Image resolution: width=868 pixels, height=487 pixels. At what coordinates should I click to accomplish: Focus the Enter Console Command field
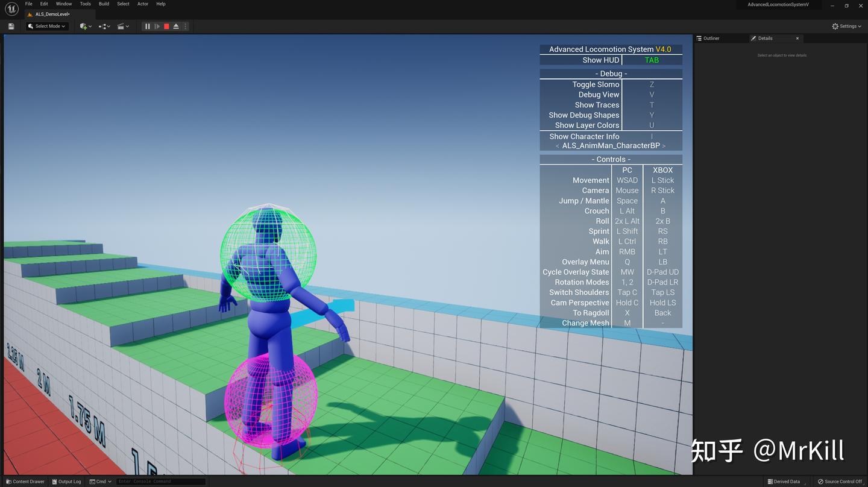pos(161,482)
